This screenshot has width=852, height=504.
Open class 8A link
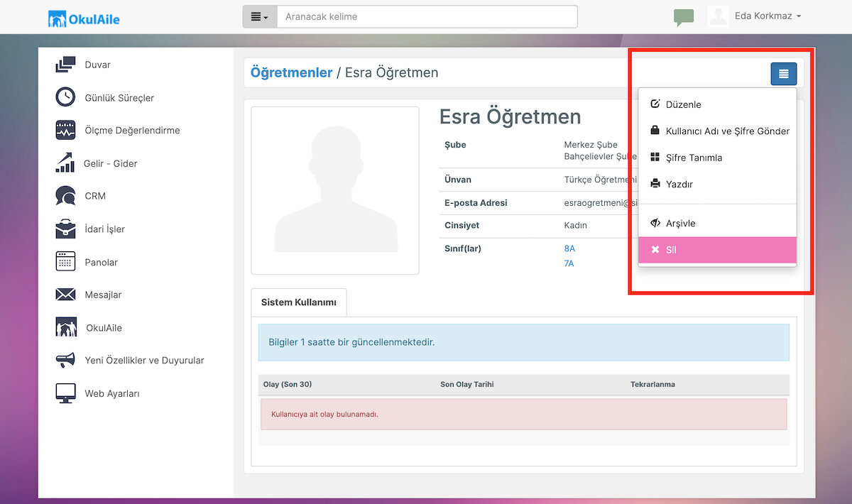(x=569, y=248)
